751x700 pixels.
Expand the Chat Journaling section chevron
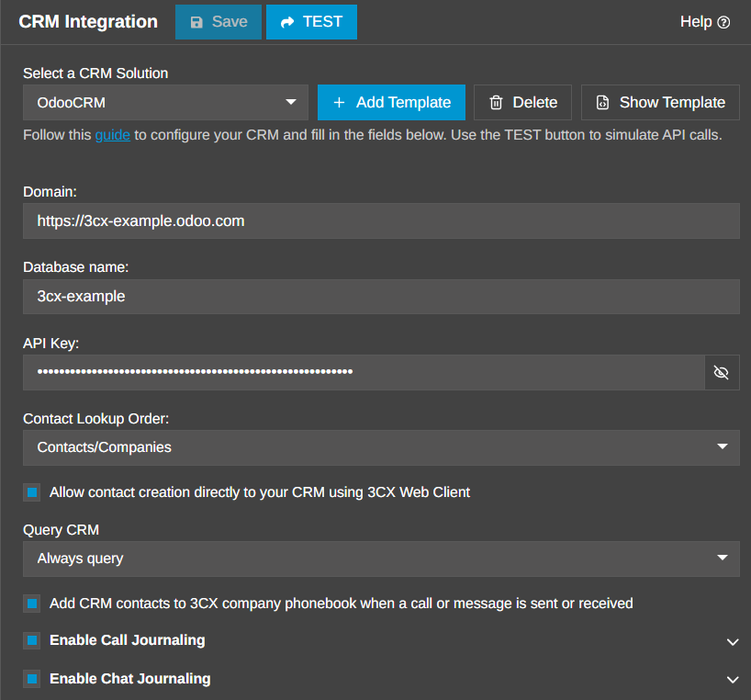pyautogui.click(x=733, y=680)
